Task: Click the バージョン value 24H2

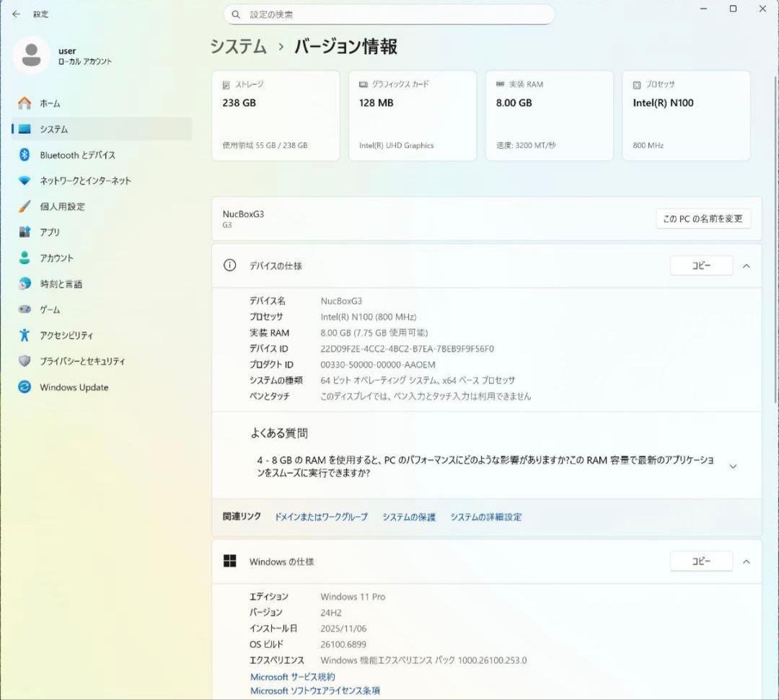Action: (x=331, y=613)
